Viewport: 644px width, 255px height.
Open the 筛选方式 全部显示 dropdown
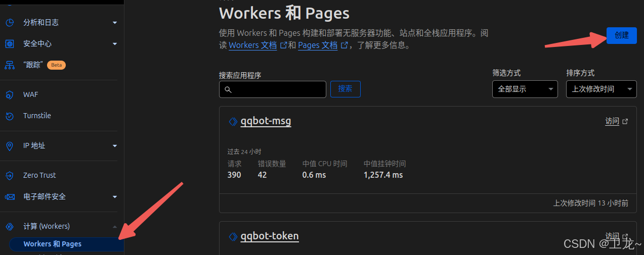[525, 89]
